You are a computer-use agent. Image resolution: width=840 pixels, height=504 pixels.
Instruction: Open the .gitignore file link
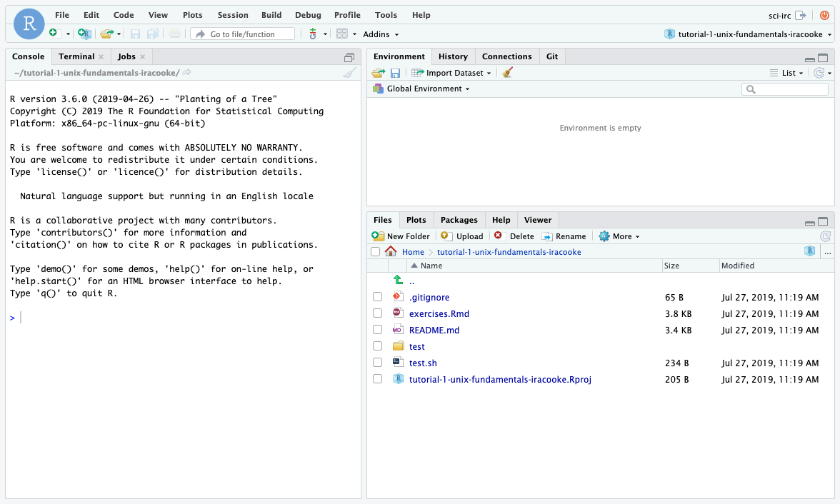pyautogui.click(x=429, y=298)
